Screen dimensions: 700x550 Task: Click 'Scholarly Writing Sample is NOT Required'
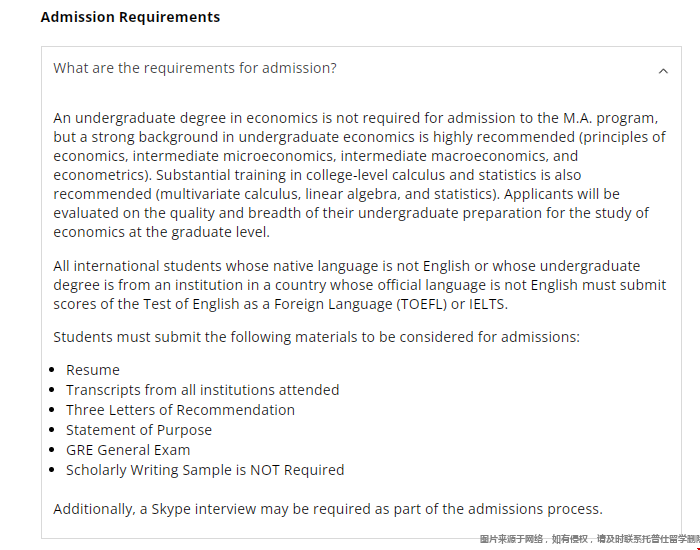[205, 470]
